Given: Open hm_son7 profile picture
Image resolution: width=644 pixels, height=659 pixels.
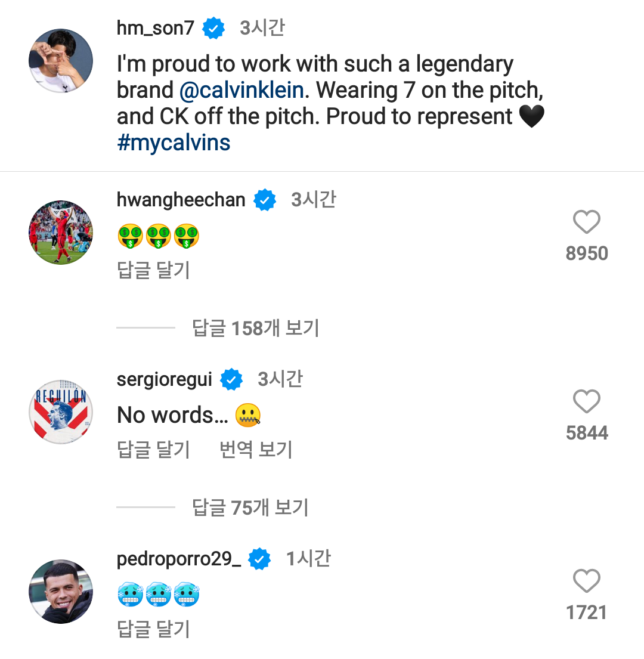Looking at the screenshot, I should (x=61, y=60).
